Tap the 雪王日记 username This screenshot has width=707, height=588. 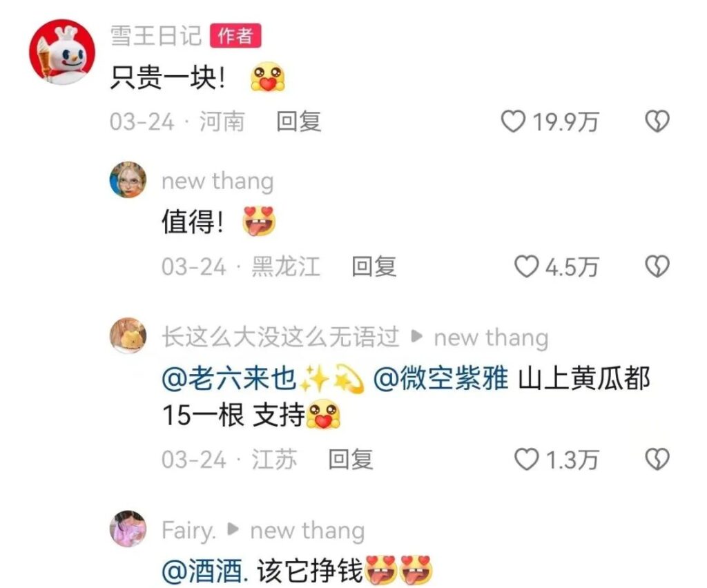click(155, 36)
